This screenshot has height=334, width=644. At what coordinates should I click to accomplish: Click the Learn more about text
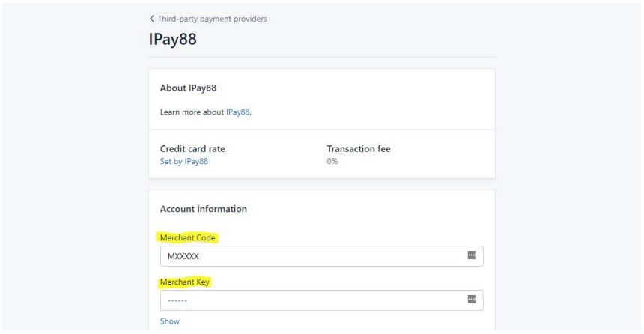click(192, 112)
